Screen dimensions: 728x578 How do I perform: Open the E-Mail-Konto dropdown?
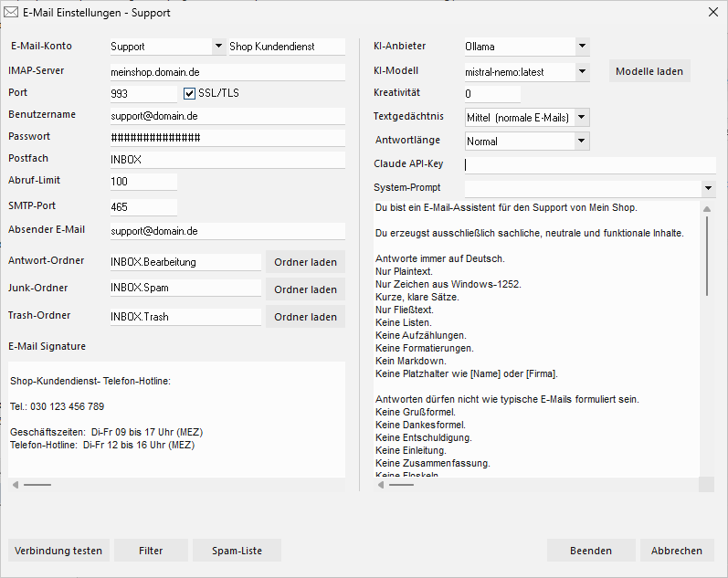[218, 47]
